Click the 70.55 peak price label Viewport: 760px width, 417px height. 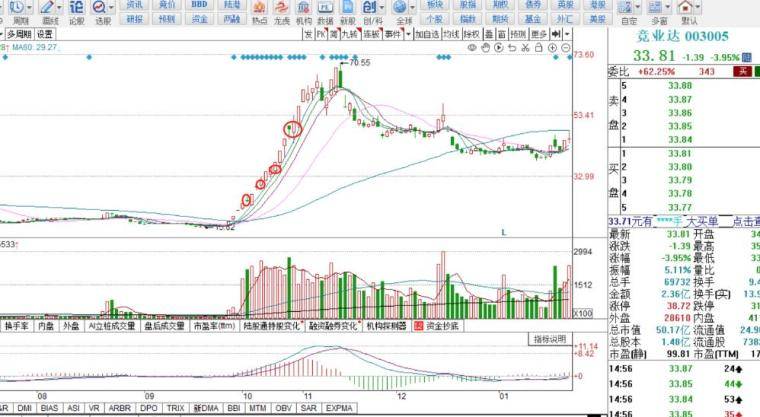click(360, 63)
